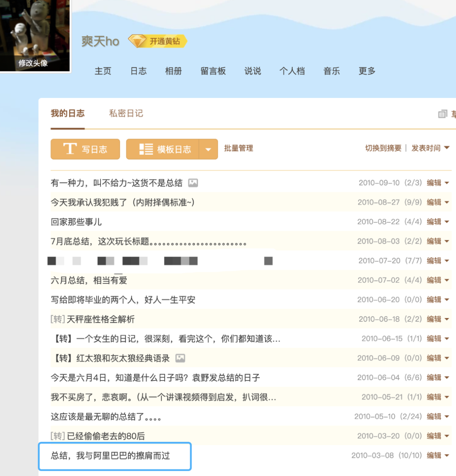Go to the 日志 navigation item
Screen dimensions: 456x476
[138, 71]
